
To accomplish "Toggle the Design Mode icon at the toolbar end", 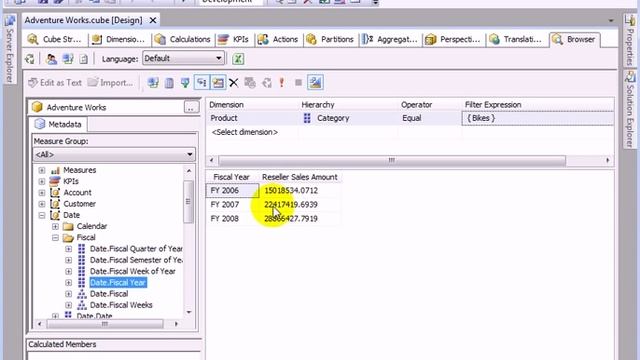I will [316, 82].
